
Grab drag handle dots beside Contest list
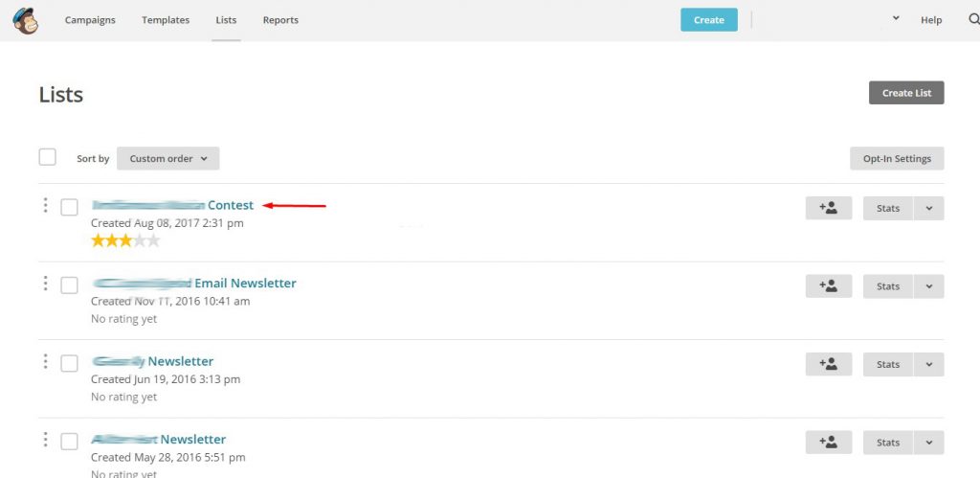coord(45,205)
